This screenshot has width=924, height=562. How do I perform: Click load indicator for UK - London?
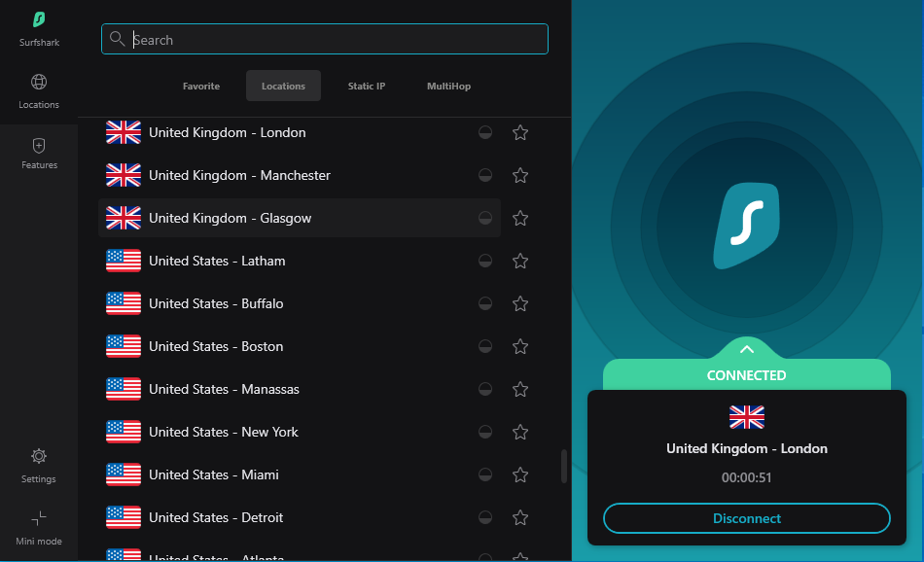485,132
